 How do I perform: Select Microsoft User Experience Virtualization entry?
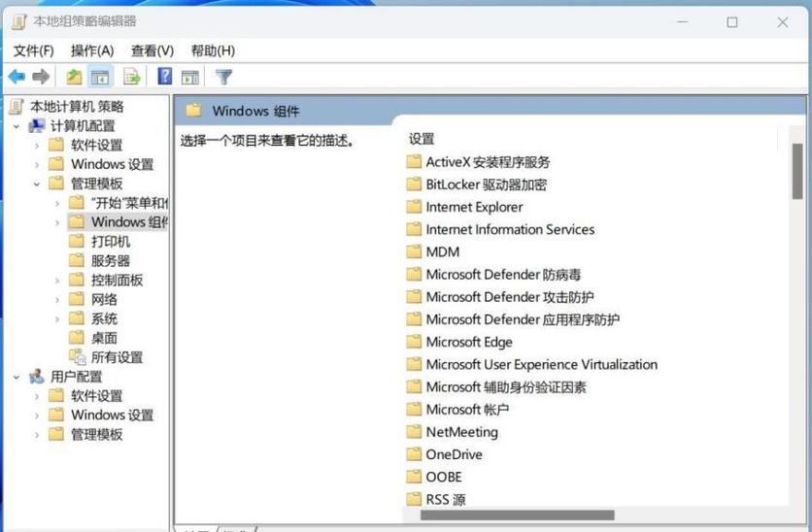coord(542,364)
